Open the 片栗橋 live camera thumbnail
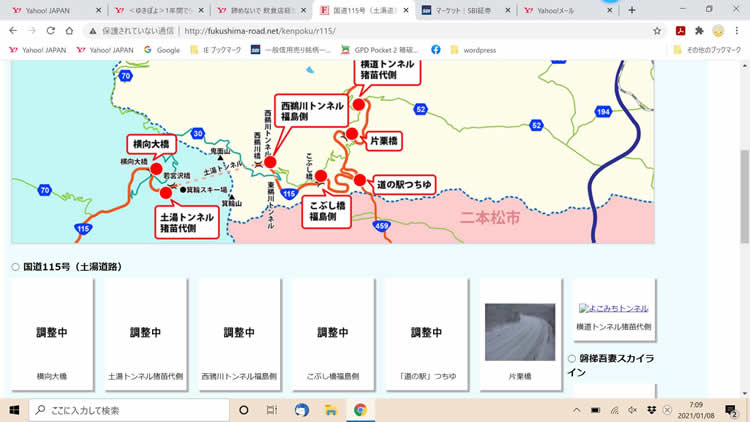 point(519,332)
